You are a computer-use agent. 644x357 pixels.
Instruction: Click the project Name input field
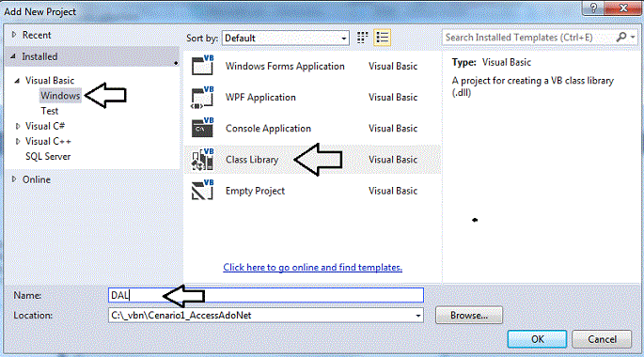click(266, 295)
